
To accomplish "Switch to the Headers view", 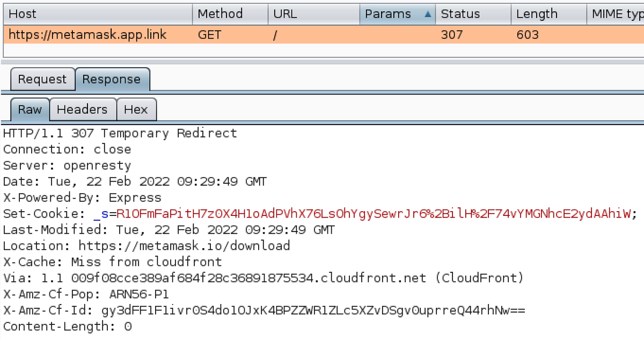I will [83, 109].
